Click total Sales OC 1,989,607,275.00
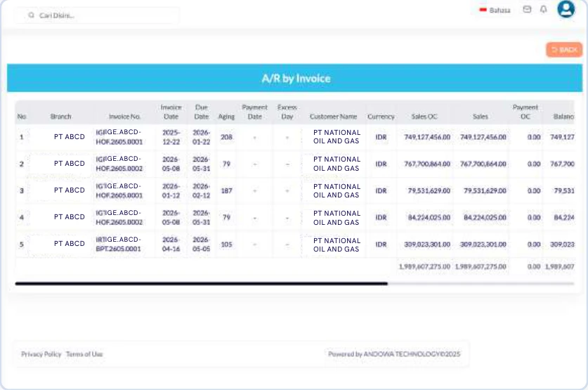The image size is (588, 390). [x=424, y=266]
